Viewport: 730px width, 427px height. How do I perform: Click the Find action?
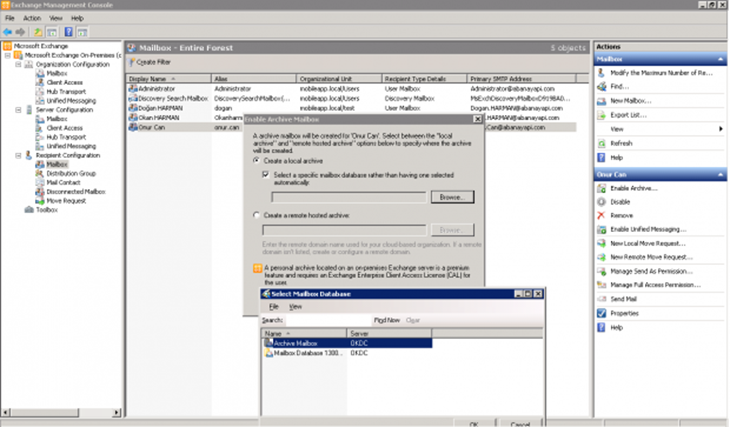[x=619, y=87]
